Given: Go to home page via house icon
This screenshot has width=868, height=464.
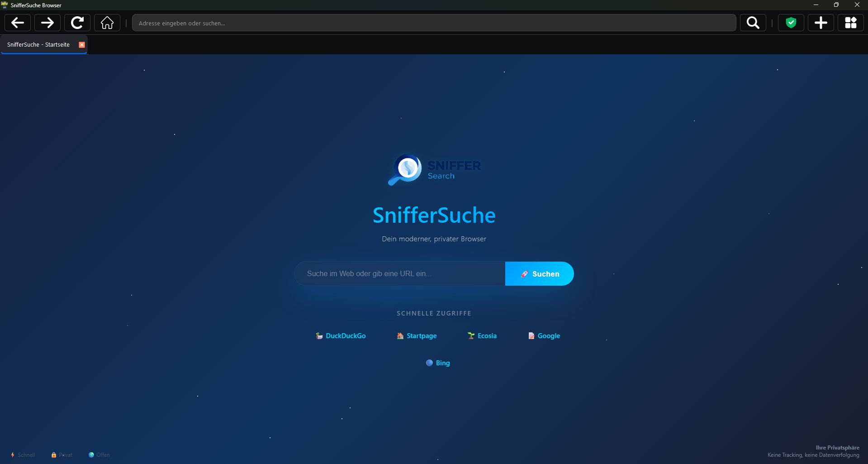Looking at the screenshot, I should click(x=107, y=23).
